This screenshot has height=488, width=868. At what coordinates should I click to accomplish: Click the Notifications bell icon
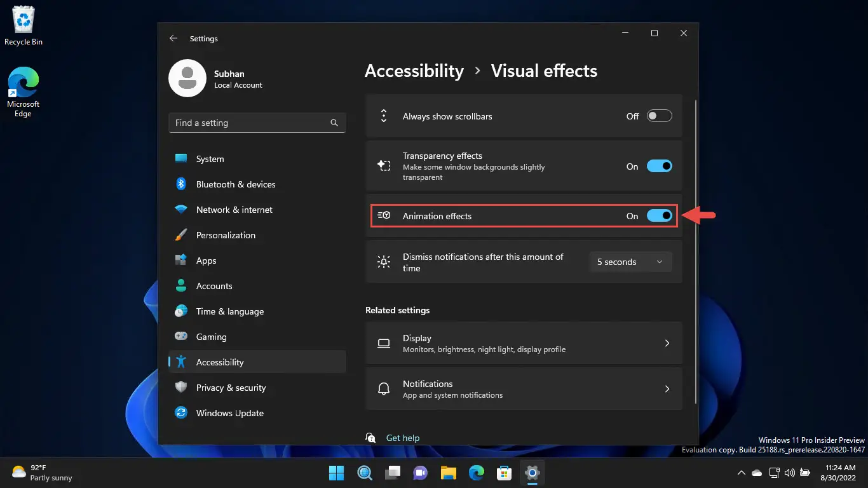[384, 389]
